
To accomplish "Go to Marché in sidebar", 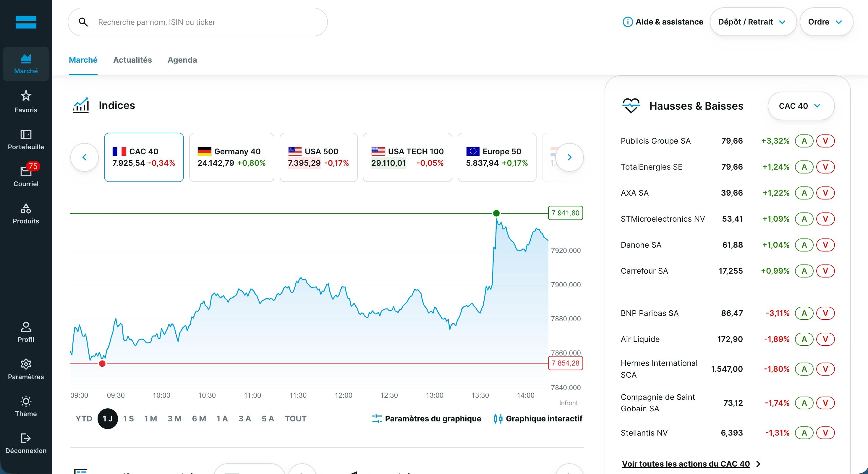I will pyautogui.click(x=26, y=64).
